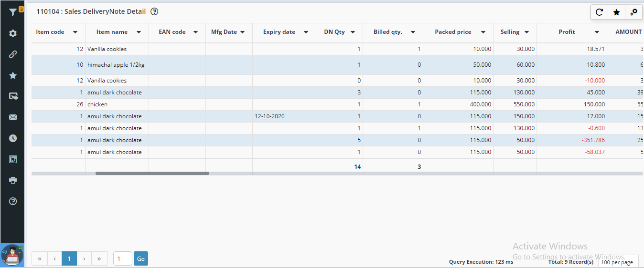The height and width of the screenshot is (268, 644).
Task: Click the packed price 400.000 cell
Action: coord(458,104)
